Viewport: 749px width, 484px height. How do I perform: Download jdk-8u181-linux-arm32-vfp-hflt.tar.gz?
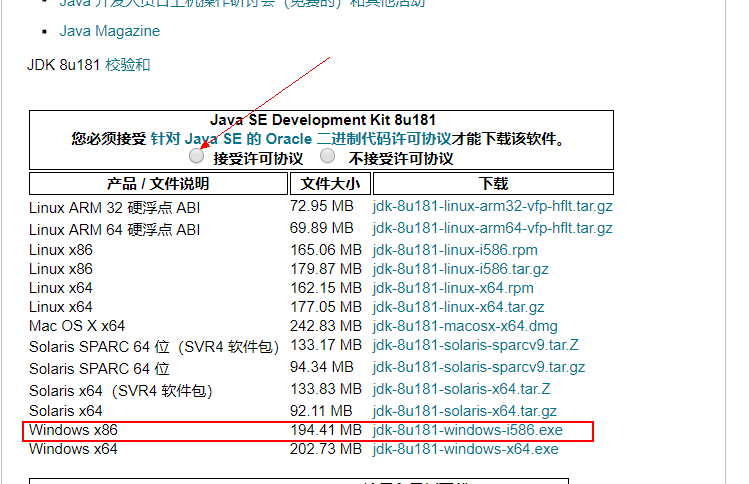tap(492, 206)
